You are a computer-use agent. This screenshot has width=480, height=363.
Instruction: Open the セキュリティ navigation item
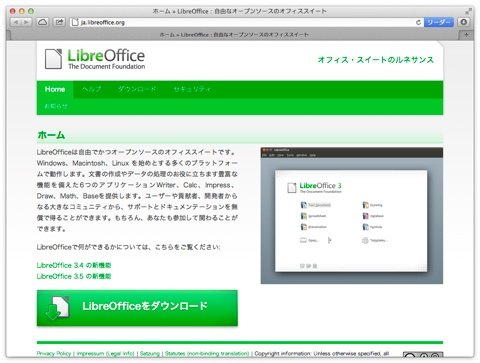point(192,89)
